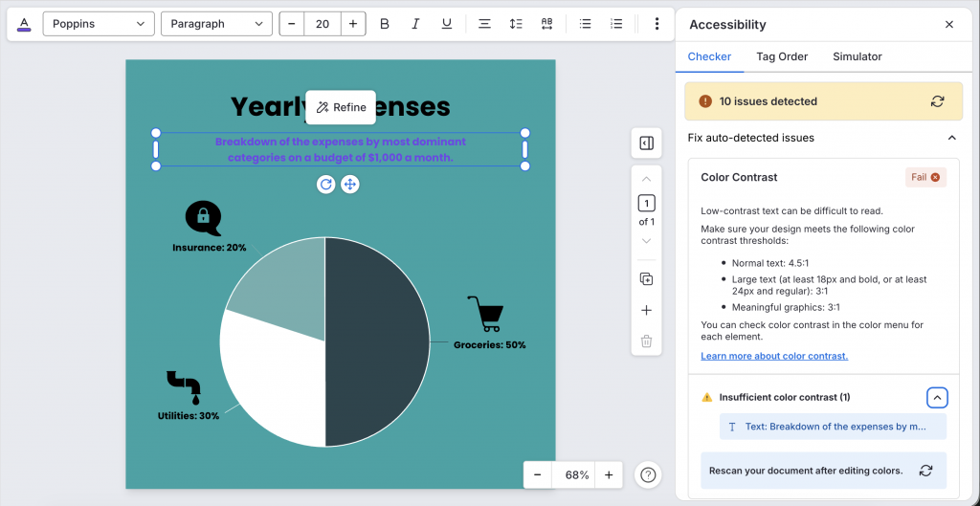Switch to the Tag Order tab

click(x=782, y=56)
